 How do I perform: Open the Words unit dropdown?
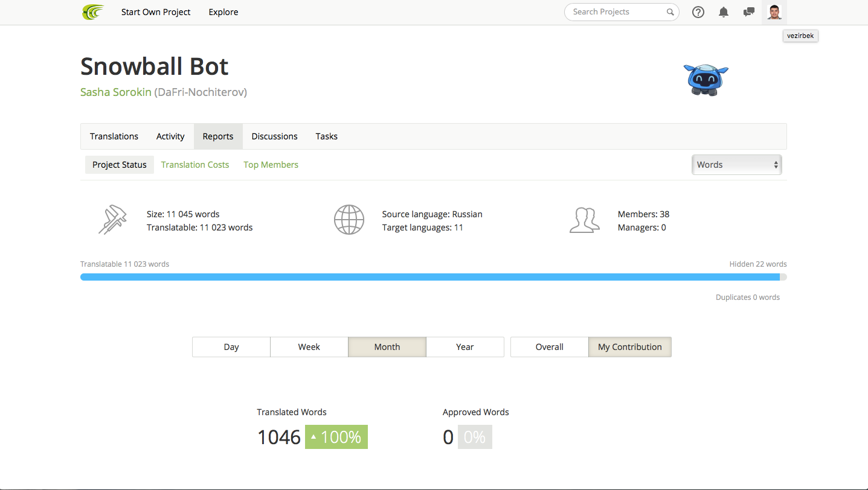pyautogui.click(x=737, y=165)
